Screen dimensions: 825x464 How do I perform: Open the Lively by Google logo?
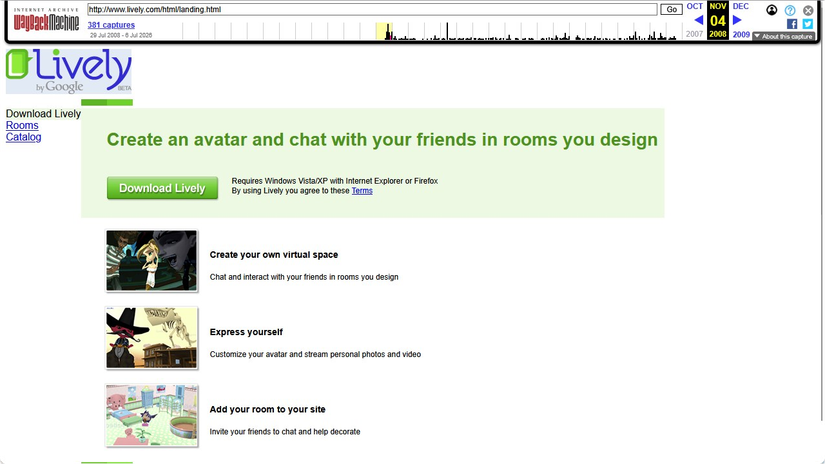(x=69, y=72)
